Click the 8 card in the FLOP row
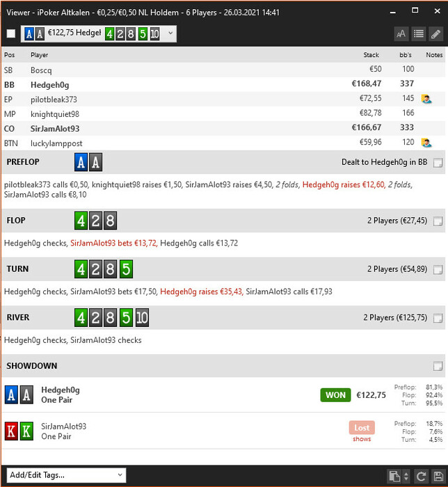The width and height of the screenshot is (448, 487). [110, 221]
